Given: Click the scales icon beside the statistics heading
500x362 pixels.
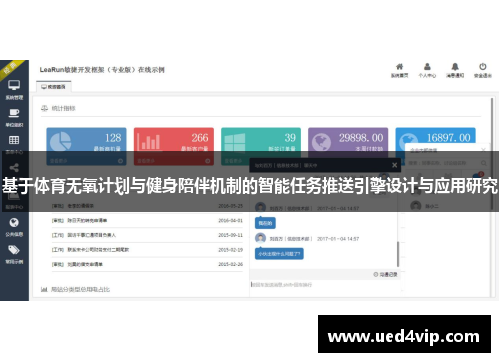Looking at the screenshot, I should pos(44,108).
